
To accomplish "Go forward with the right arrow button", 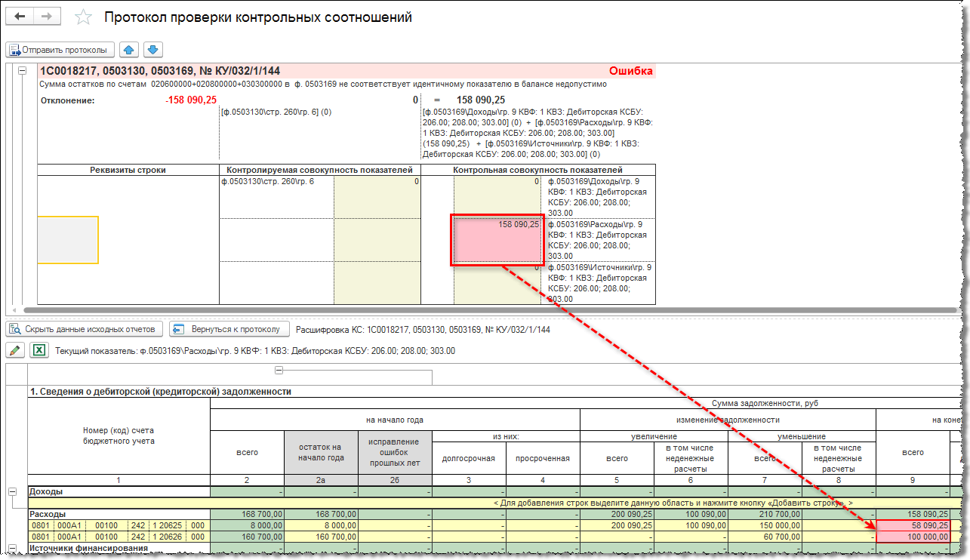I will pyautogui.click(x=47, y=17).
